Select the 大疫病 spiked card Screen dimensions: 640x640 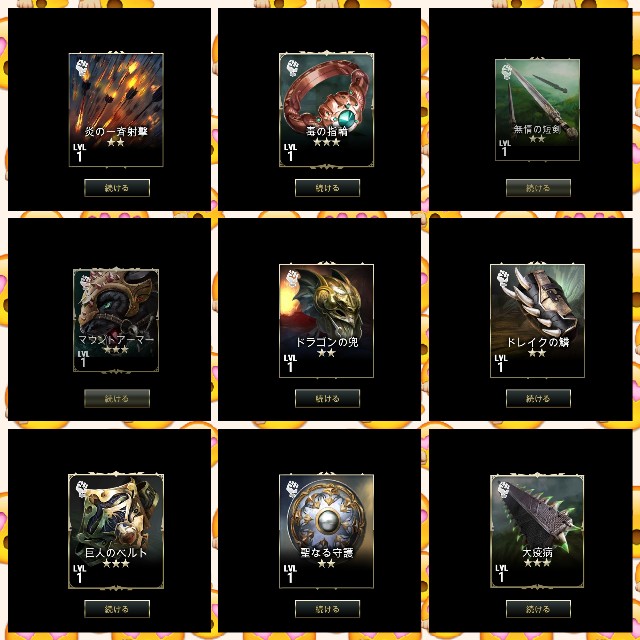pos(537,531)
